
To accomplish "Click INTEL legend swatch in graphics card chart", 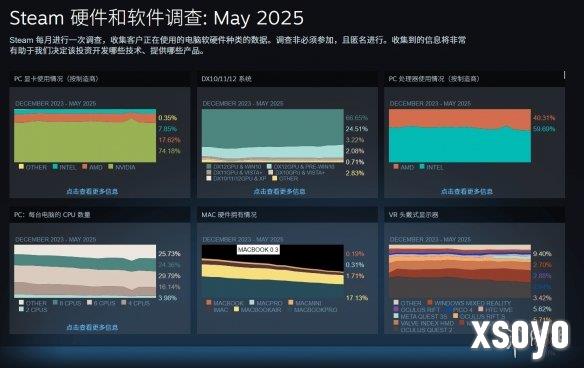I will (55, 166).
